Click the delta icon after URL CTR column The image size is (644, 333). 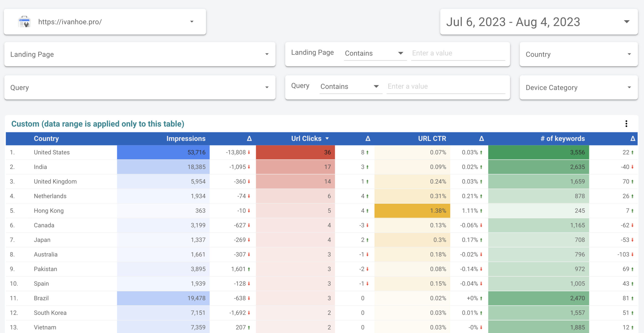(481, 139)
